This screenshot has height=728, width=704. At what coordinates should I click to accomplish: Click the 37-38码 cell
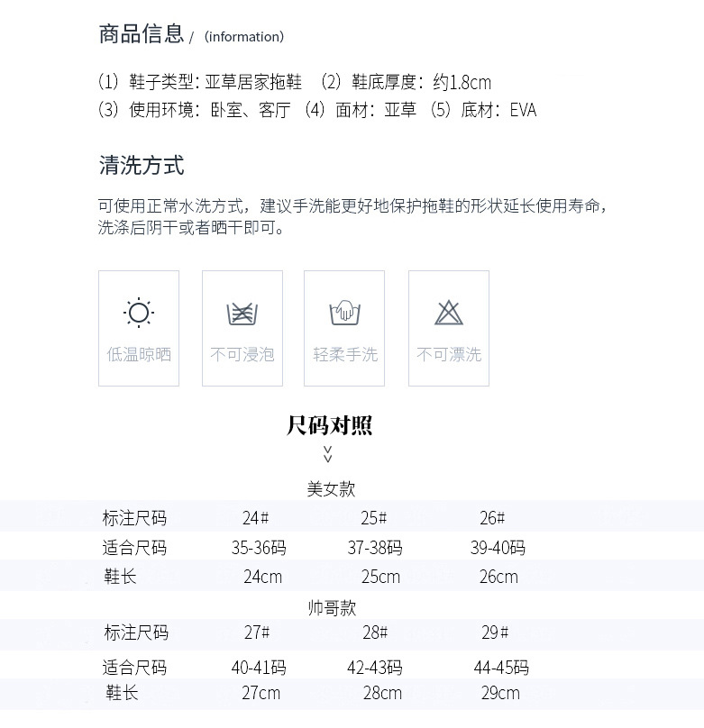click(375, 549)
